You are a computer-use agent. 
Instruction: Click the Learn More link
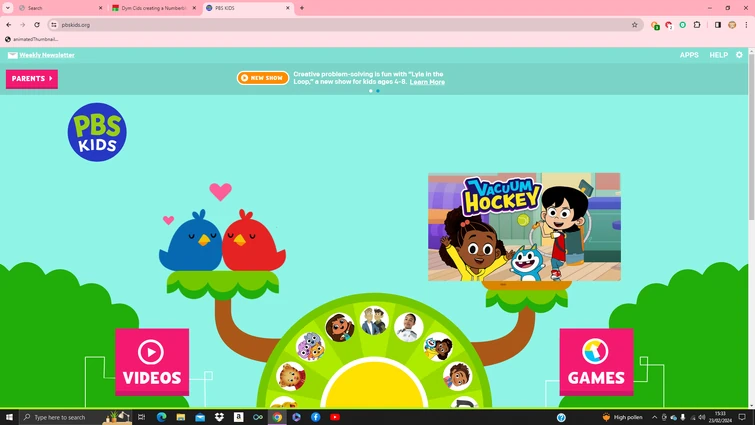(427, 82)
